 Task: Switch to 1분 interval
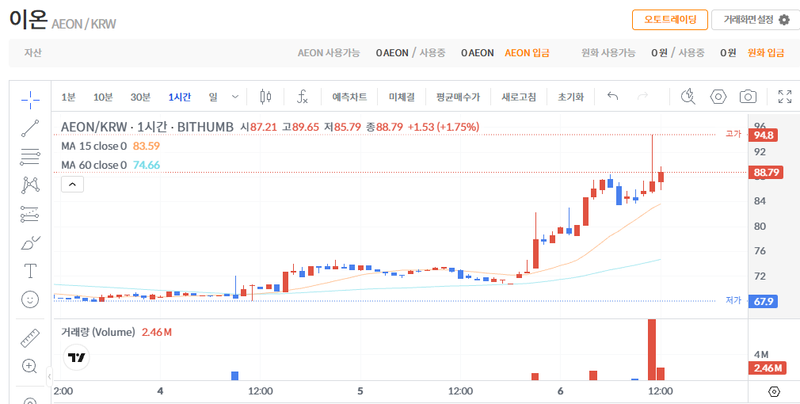tap(68, 97)
